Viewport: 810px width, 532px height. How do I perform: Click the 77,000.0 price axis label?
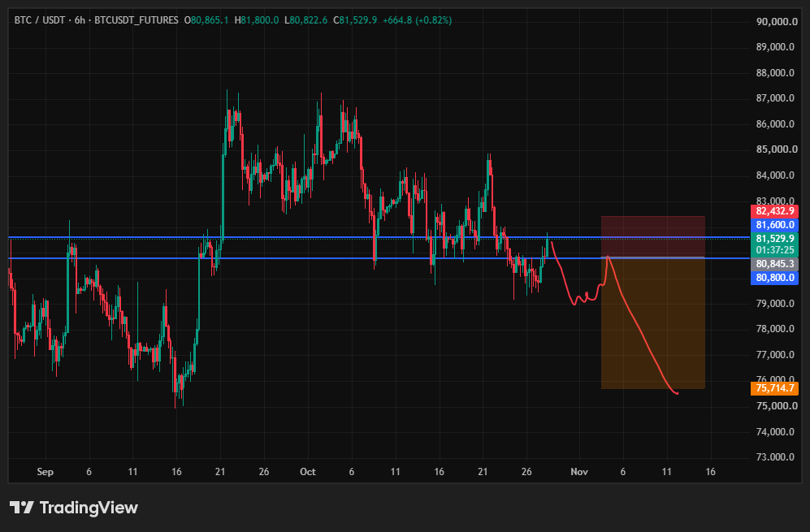pos(775,355)
